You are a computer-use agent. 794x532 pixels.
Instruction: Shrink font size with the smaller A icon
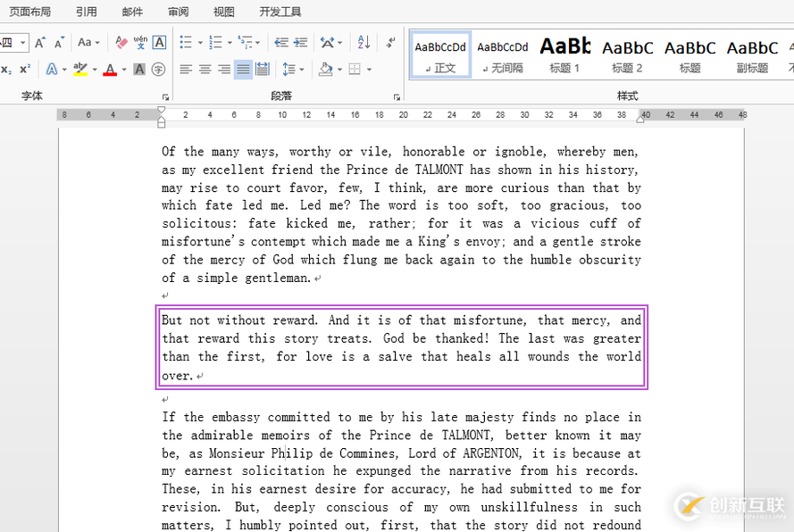[x=59, y=43]
